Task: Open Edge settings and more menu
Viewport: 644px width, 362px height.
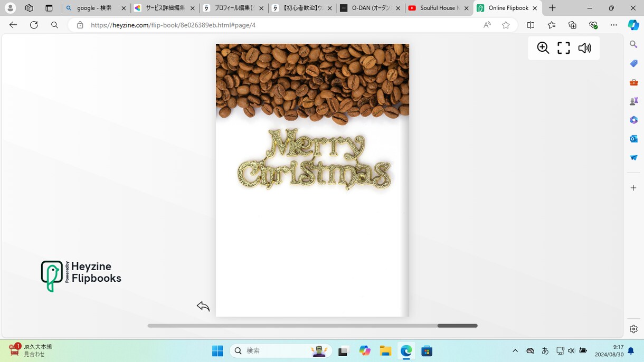Action: pos(613,25)
